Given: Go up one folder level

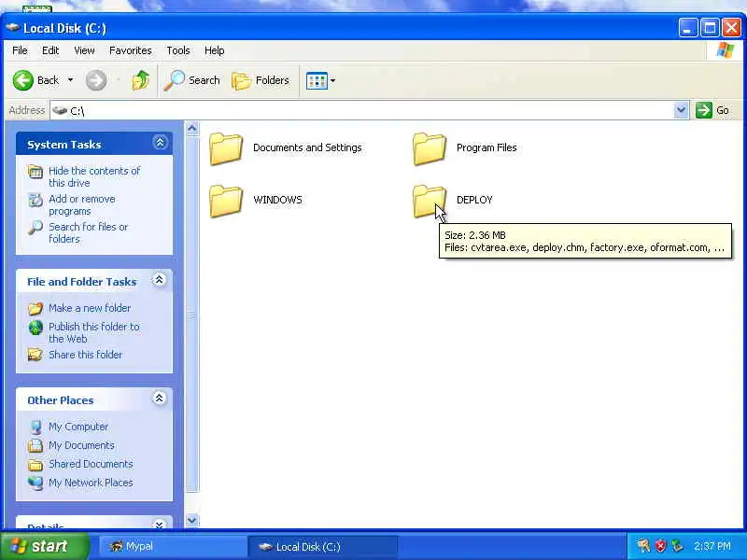Looking at the screenshot, I should 141,80.
